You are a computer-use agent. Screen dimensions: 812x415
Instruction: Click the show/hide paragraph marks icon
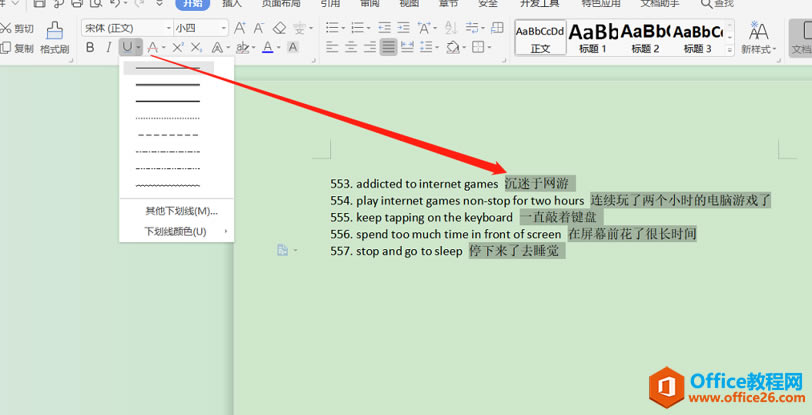471,28
